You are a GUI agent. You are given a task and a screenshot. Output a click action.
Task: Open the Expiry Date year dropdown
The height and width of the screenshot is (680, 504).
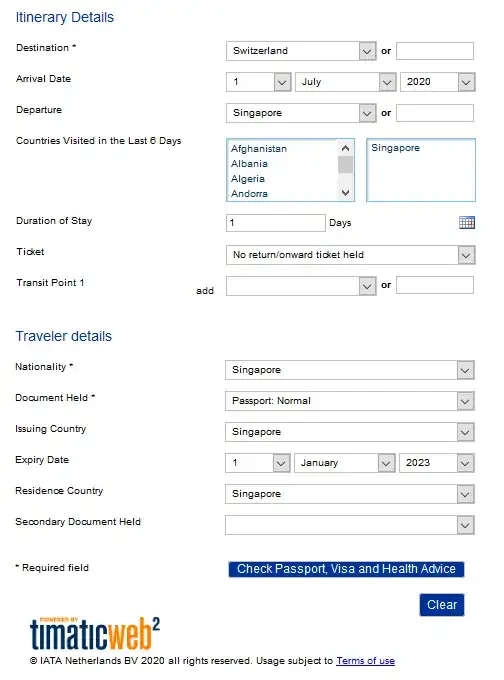(x=437, y=463)
